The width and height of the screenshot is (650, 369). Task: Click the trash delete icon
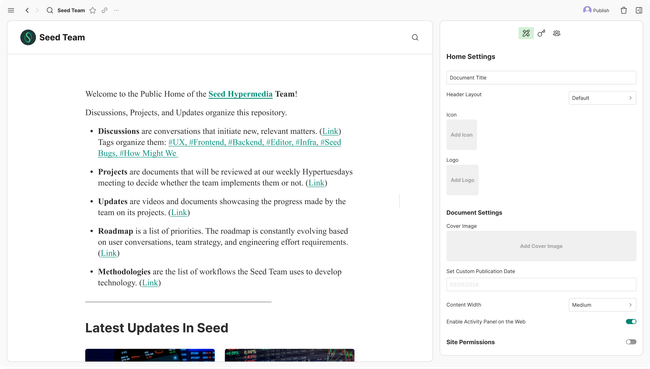click(x=623, y=10)
